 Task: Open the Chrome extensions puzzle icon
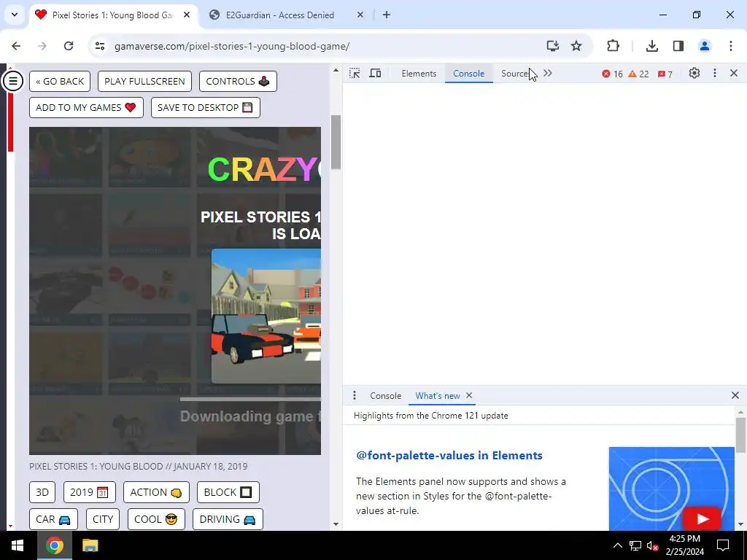613,46
